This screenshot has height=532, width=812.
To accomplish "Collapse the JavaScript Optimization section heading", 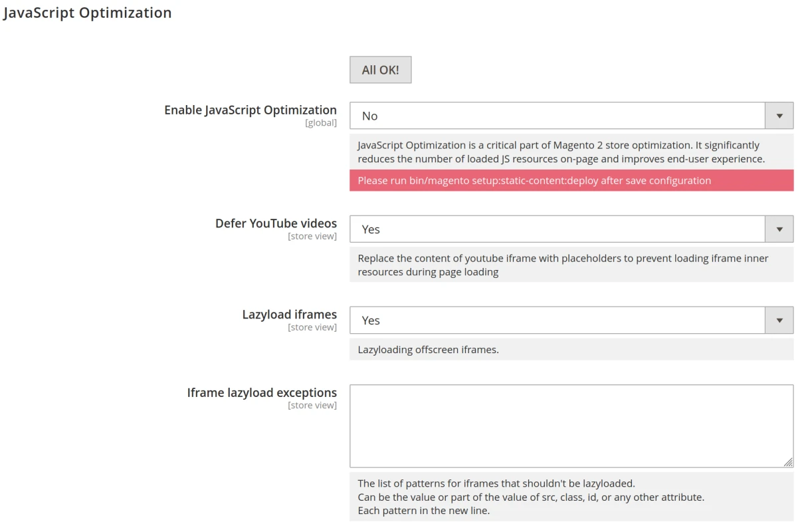I will click(x=87, y=13).
